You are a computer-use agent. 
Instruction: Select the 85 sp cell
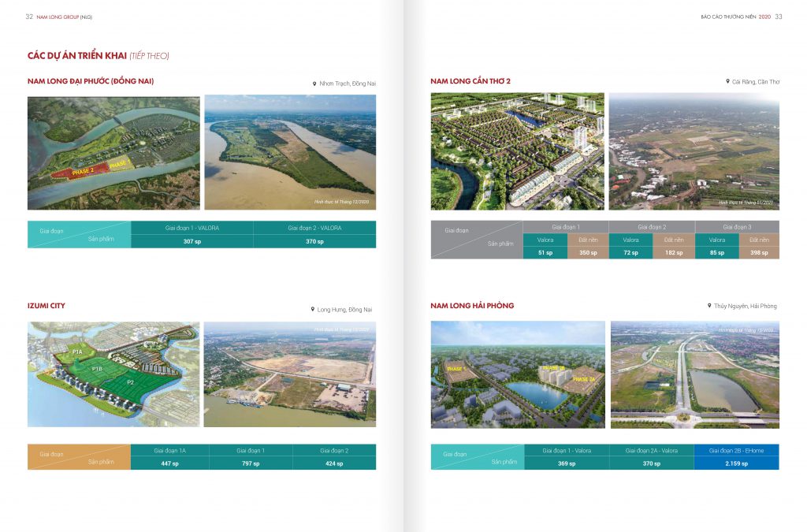tap(717, 253)
